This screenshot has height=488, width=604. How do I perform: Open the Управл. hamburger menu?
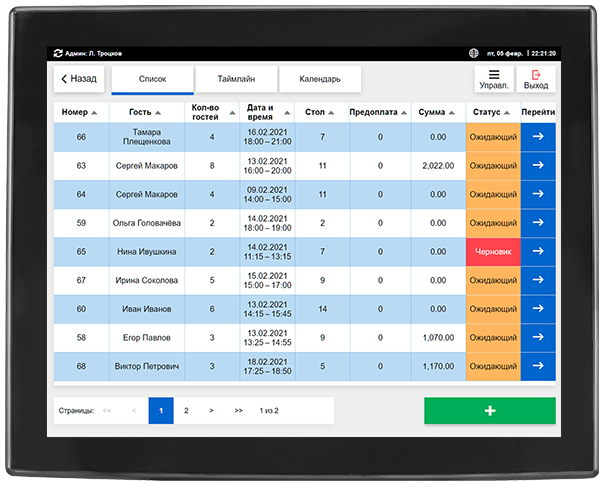(x=494, y=79)
